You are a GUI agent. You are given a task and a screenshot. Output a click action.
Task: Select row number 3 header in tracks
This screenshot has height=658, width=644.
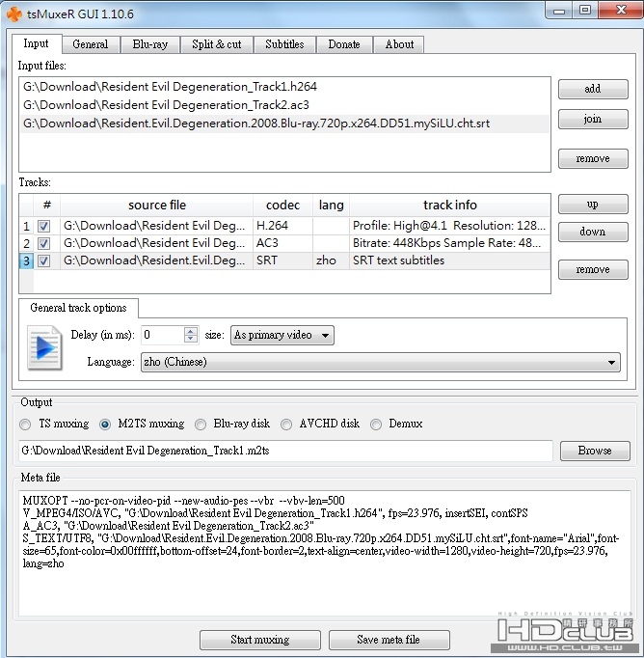click(x=26, y=261)
